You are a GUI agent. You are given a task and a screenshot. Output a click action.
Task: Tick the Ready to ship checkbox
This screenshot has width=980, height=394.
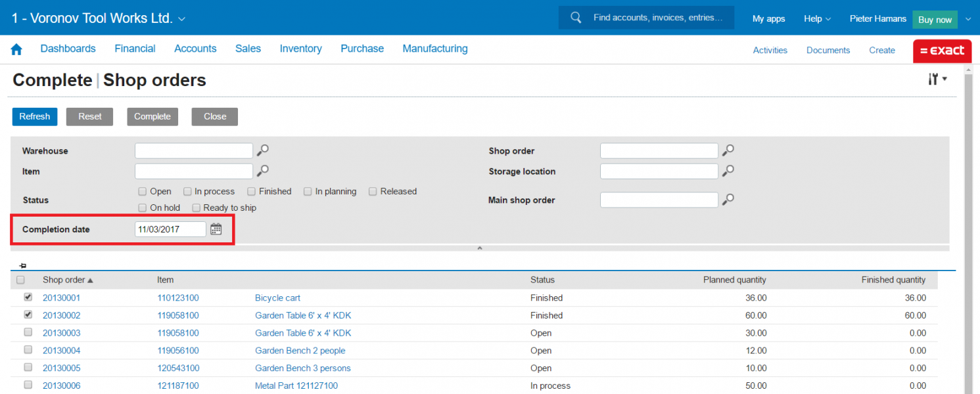coord(196,208)
